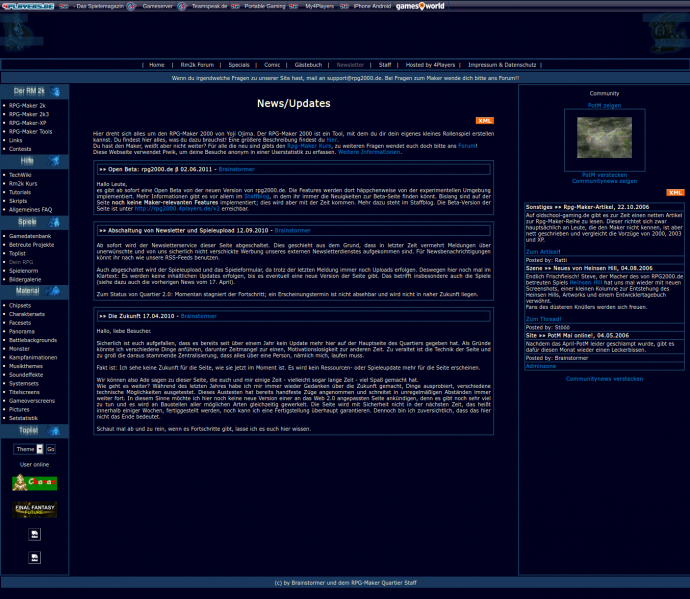The height and width of the screenshot is (599, 690).
Task: Open Tutorials in Hilfe section
Action: [x=20, y=192]
